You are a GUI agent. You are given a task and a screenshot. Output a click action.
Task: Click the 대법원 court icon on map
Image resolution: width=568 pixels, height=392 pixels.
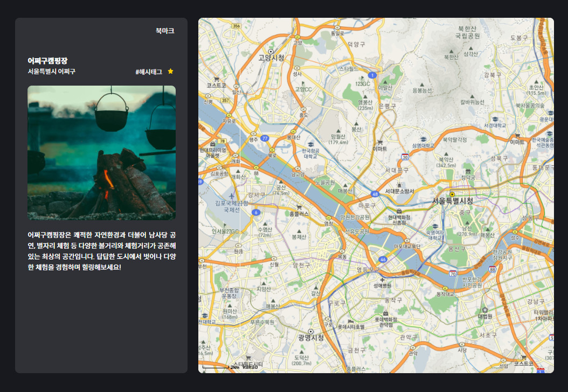pyautogui.click(x=484, y=310)
